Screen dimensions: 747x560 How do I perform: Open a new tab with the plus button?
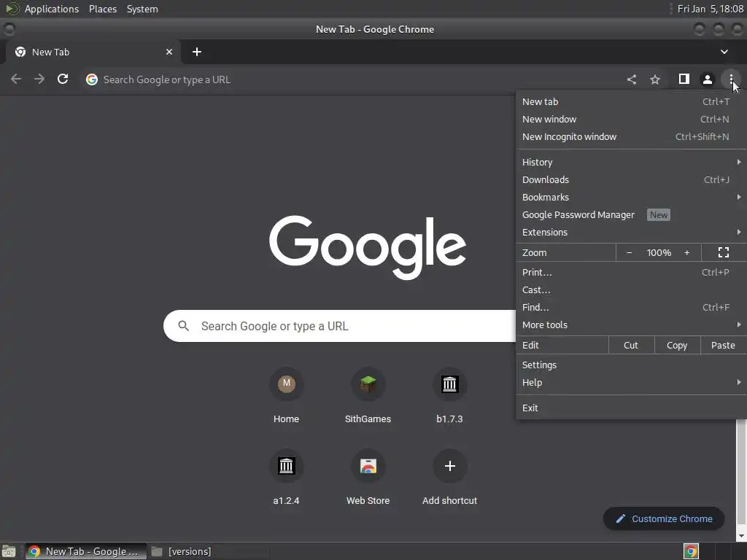point(197,52)
